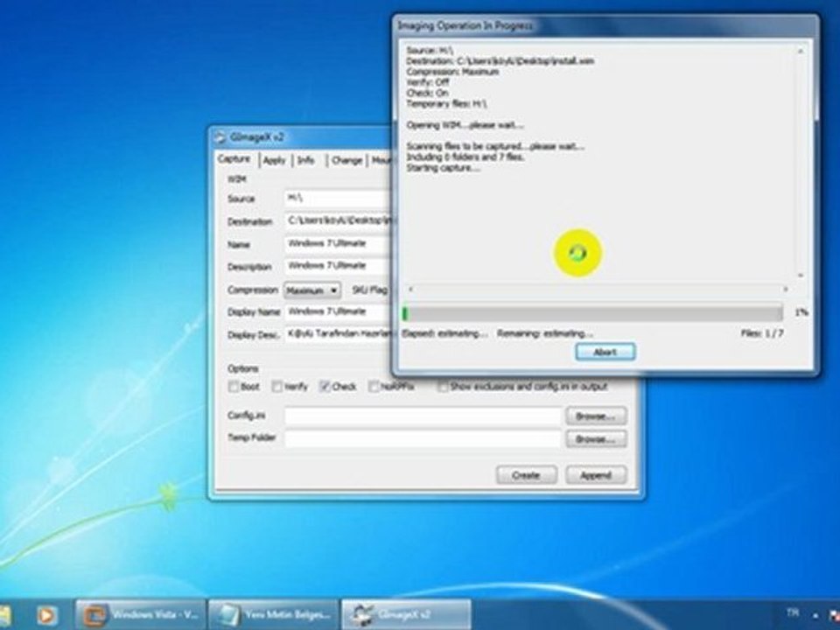
Task: Click the Description input field
Action: coord(339,266)
